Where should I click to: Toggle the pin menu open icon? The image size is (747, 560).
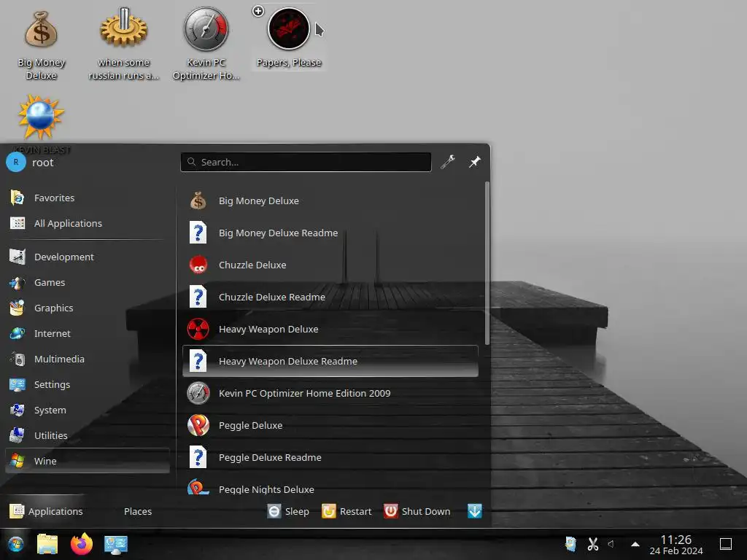point(474,162)
